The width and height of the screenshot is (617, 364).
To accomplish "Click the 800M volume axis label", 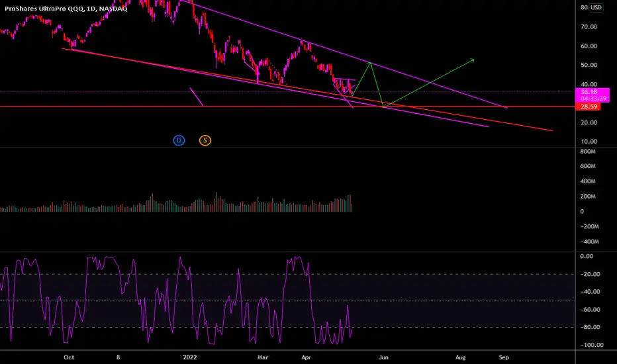I will (587, 152).
